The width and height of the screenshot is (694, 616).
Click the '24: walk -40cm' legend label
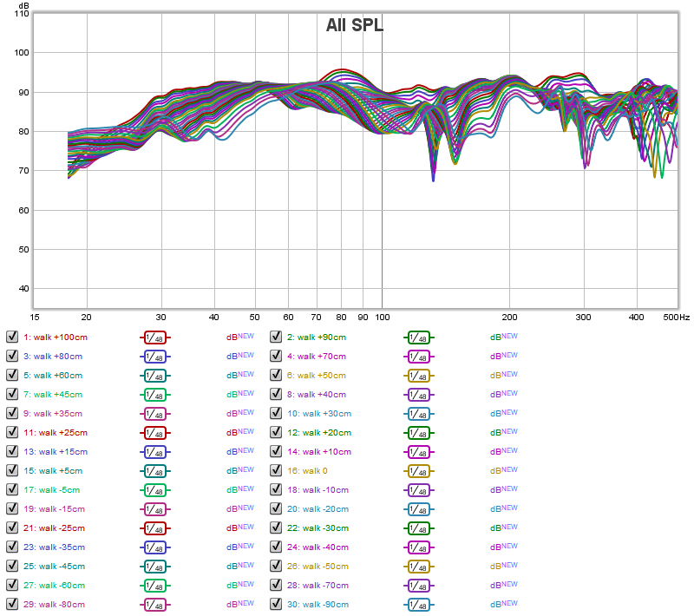click(319, 547)
